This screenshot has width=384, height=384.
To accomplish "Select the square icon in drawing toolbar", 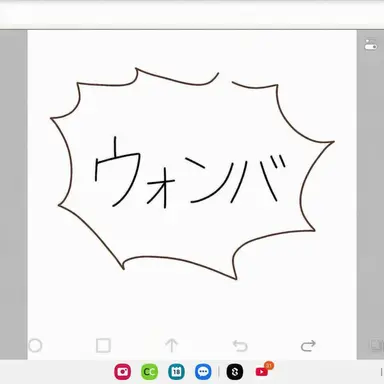I will pyautogui.click(x=103, y=346).
